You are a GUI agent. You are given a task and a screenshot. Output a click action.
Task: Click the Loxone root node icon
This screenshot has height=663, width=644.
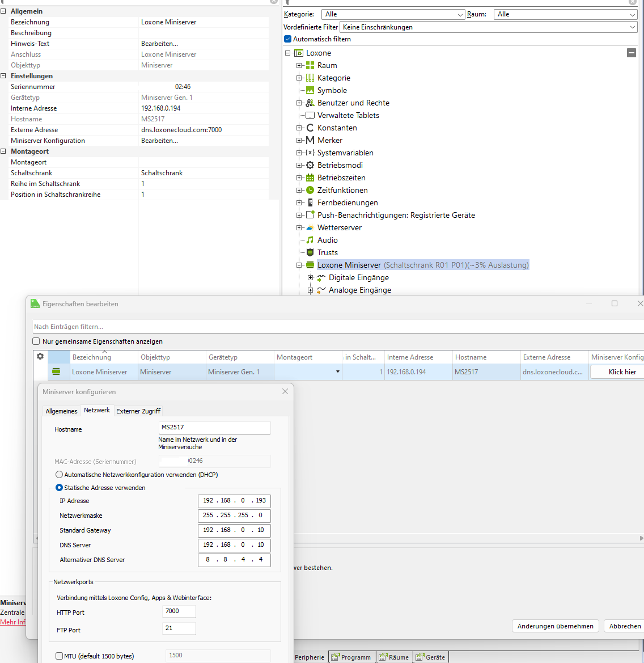pos(299,53)
